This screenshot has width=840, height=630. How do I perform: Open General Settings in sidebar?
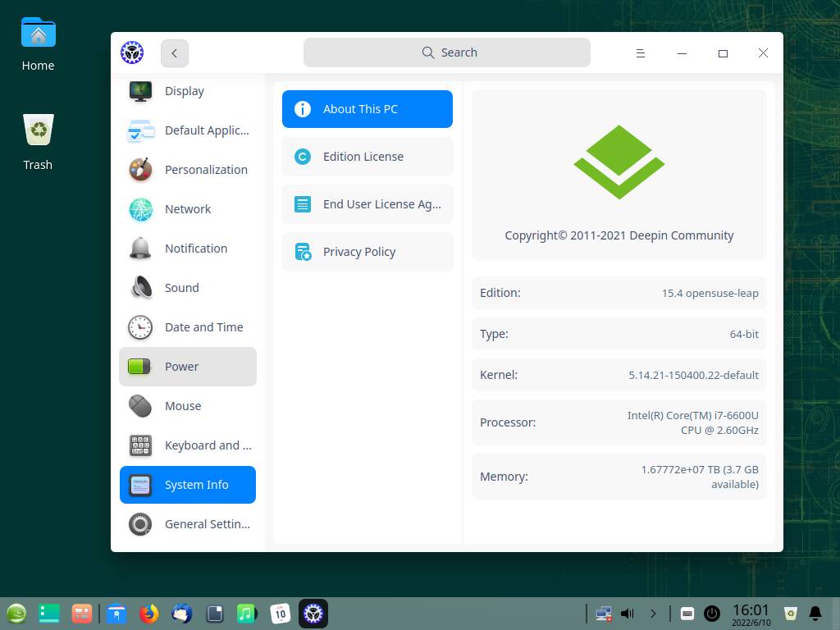207,524
